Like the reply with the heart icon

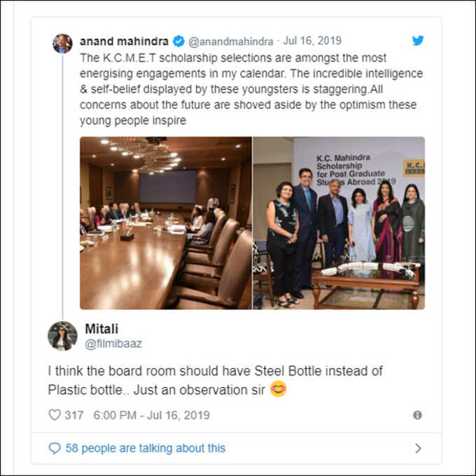(x=55, y=414)
